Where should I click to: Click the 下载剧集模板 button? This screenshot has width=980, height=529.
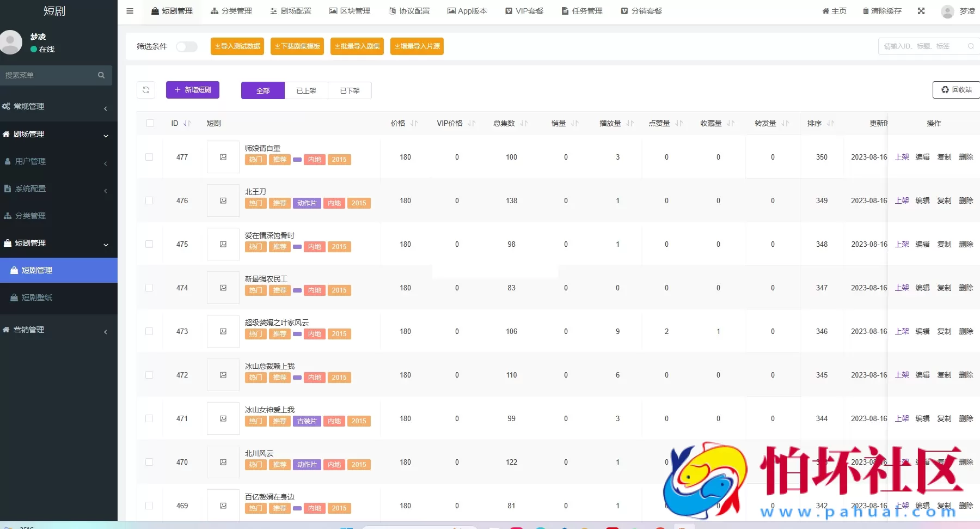coord(297,46)
